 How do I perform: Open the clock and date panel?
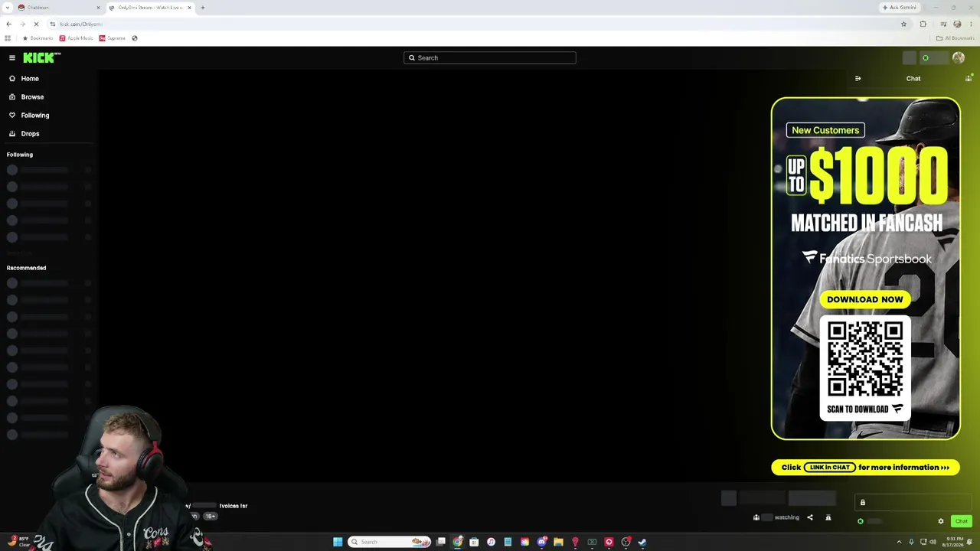pos(954,542)
